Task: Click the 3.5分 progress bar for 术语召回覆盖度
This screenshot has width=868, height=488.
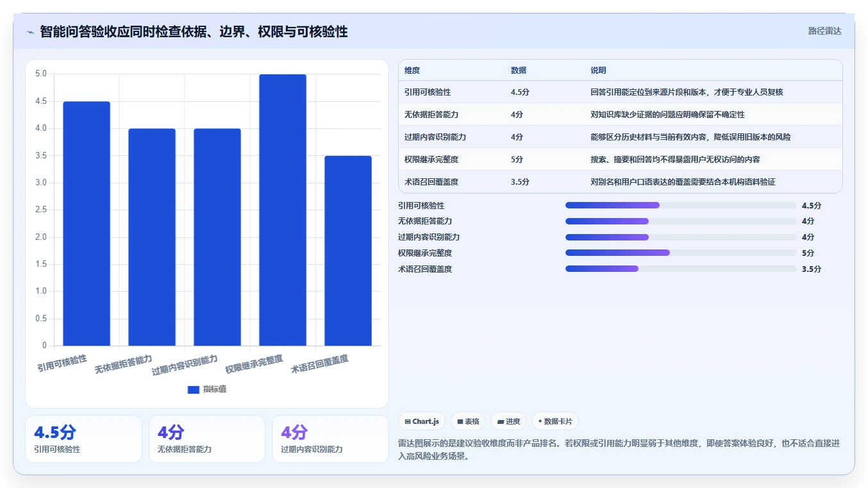Action: point(681,269)
